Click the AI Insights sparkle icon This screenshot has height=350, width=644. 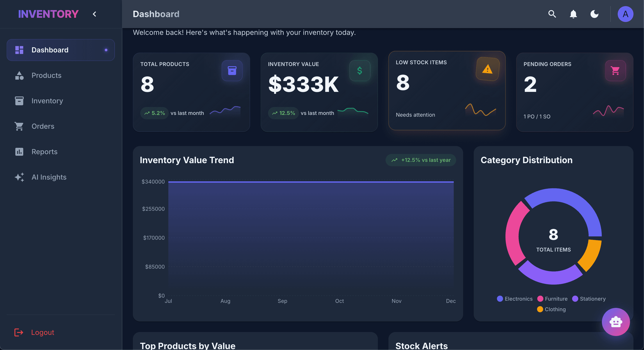click(19, 177)
